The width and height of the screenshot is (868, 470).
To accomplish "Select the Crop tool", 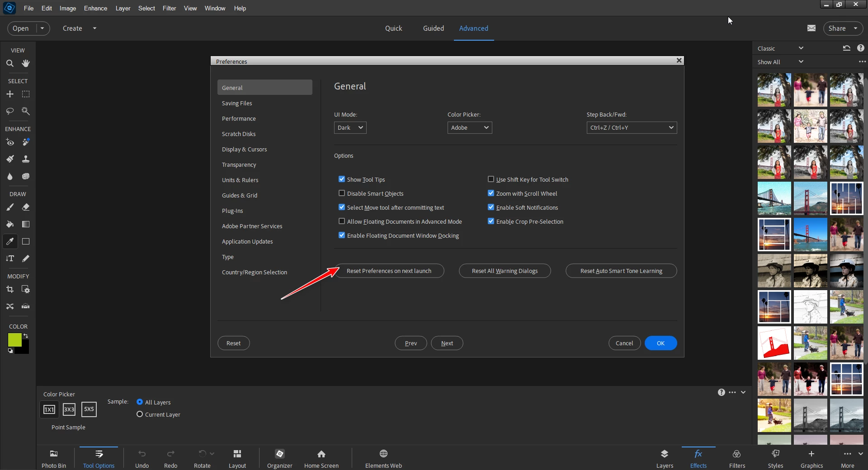I will pos(9,289).
